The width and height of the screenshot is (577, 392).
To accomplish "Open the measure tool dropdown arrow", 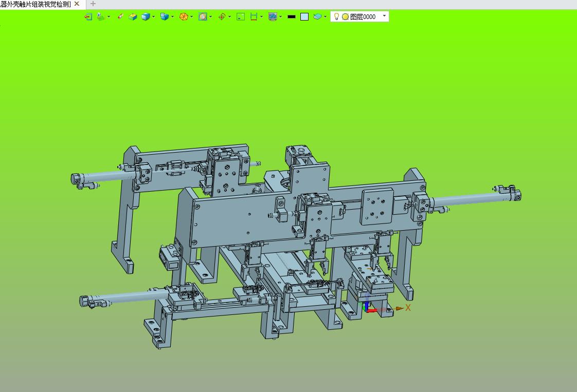I will tap(261, 16).
